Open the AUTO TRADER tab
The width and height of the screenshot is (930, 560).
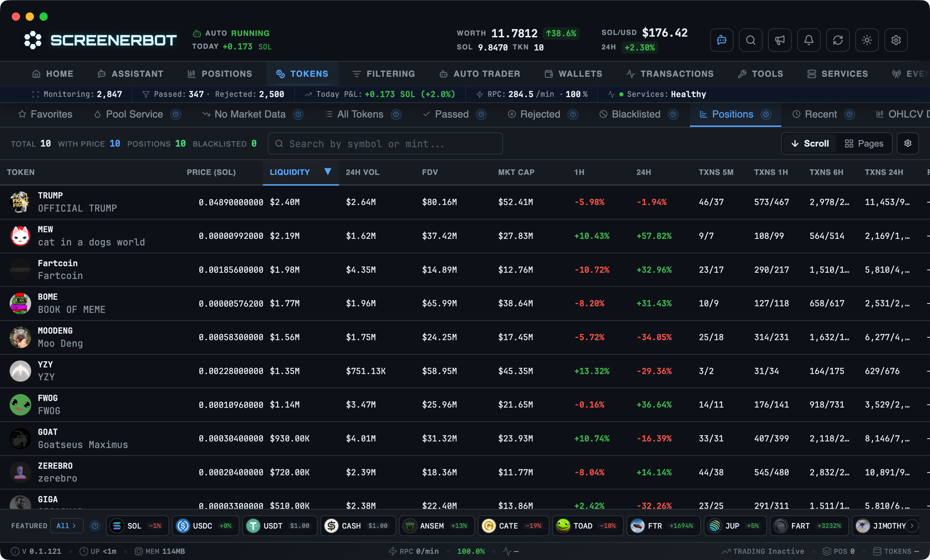(480, 74)
